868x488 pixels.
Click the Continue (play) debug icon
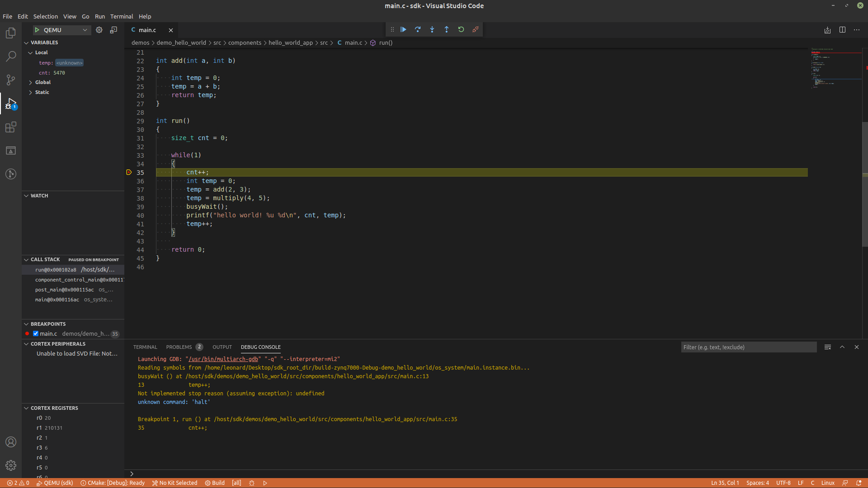[404, 29]
